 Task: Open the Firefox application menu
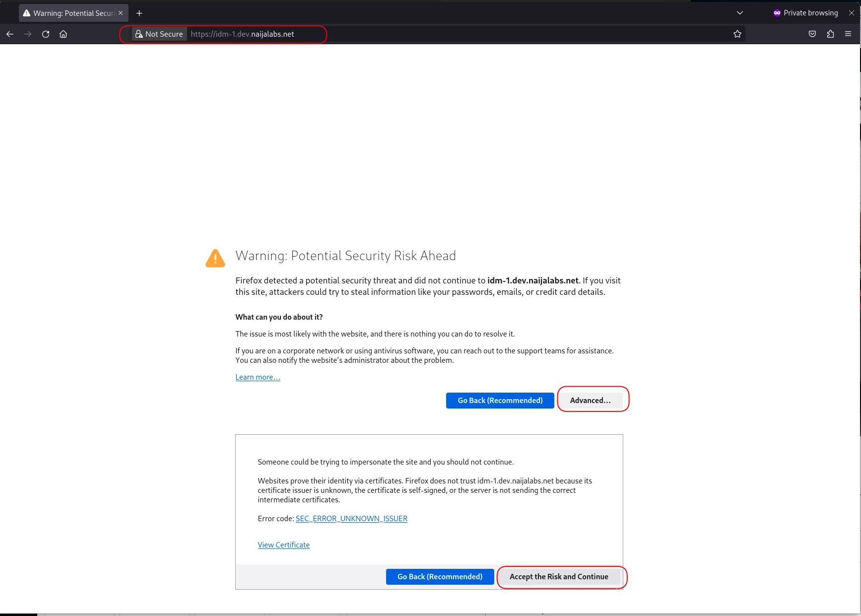848,34
